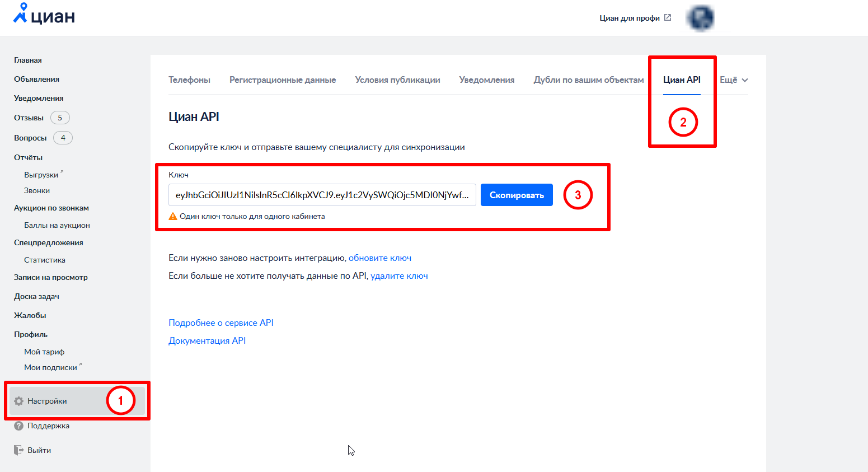Screen dimensions: 868x472
Task: Switch to Уведомления tab
Action: pyautogui.click(x=487, y=80)
